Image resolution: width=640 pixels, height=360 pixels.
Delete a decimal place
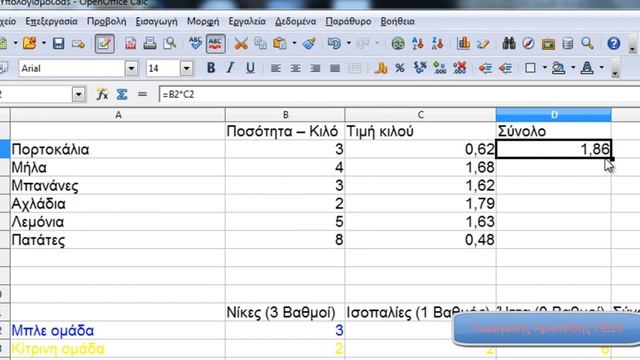pyautogui.click(x=460, y=68)
